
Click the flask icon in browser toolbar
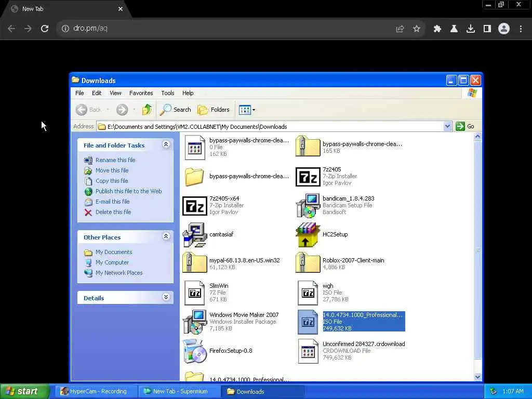[454, 29]
